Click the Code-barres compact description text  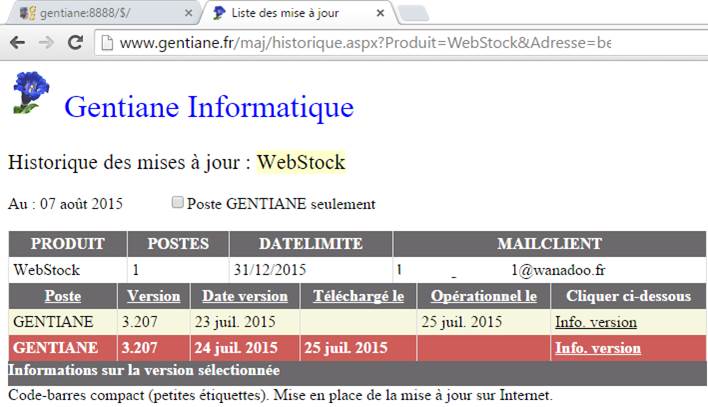(x=280, y=396)
